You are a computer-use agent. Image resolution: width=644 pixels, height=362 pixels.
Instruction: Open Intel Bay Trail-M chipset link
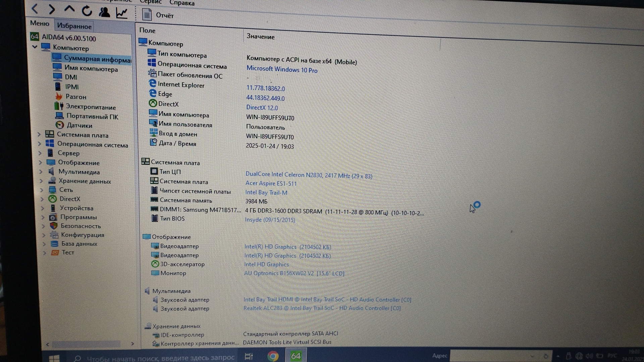coord(266,192)
